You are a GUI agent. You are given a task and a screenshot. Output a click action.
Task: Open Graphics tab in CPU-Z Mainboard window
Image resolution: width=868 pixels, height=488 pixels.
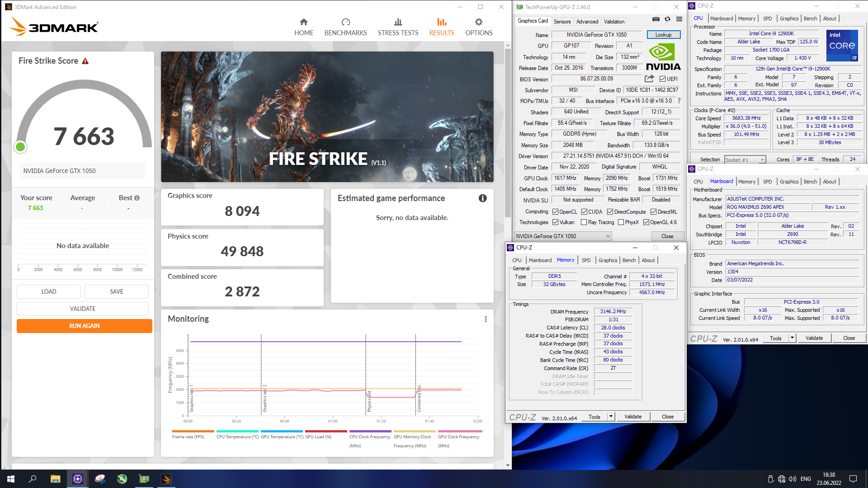click(x=789, y=182)
